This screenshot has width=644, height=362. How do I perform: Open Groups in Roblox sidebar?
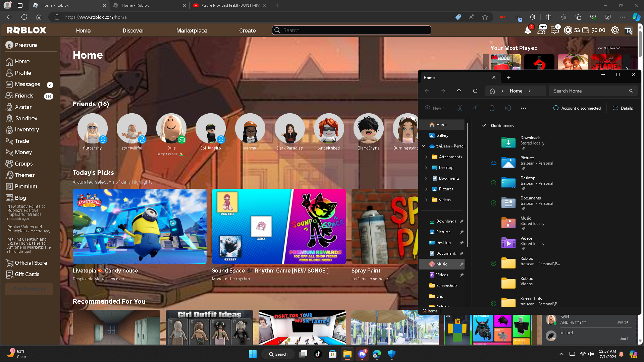[x=23, y=164]
